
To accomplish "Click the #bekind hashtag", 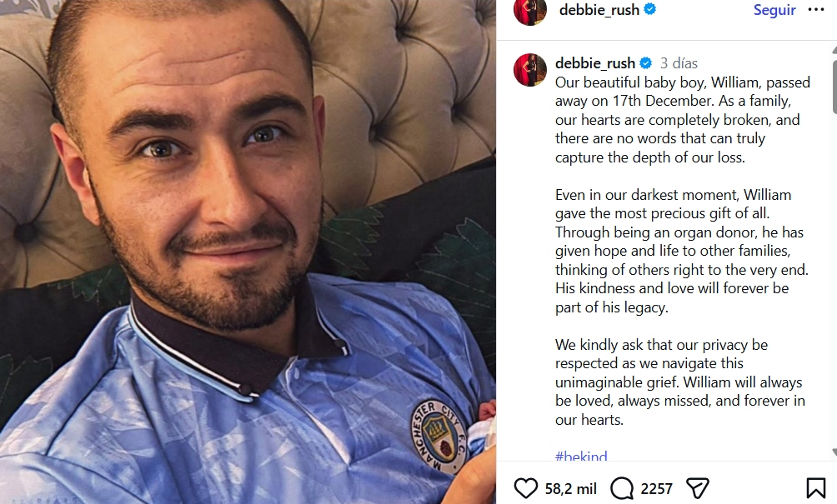I will pyautogui.click(x=581, y=455).
